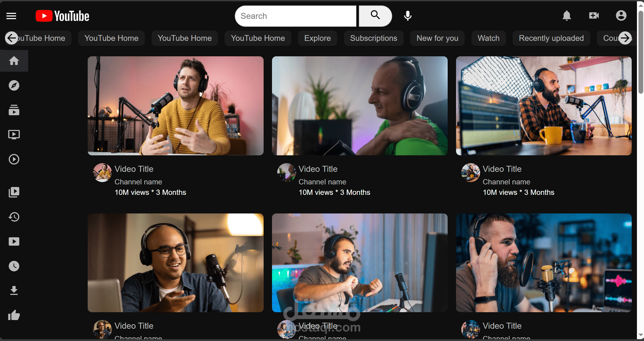Screen dimensions: 644x341
Task: Click the YouTube logo
Action: tap(62, 16)
